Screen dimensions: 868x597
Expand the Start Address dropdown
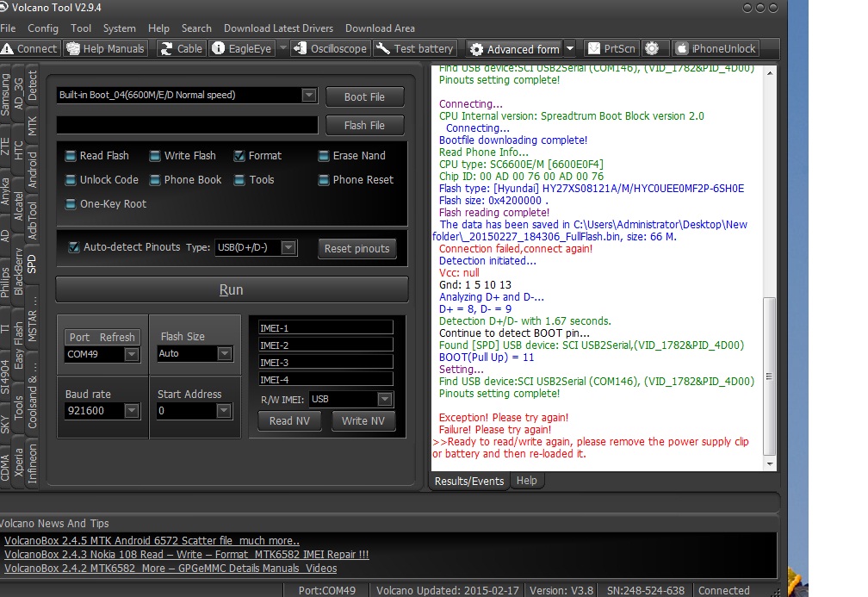coord(223,411)
